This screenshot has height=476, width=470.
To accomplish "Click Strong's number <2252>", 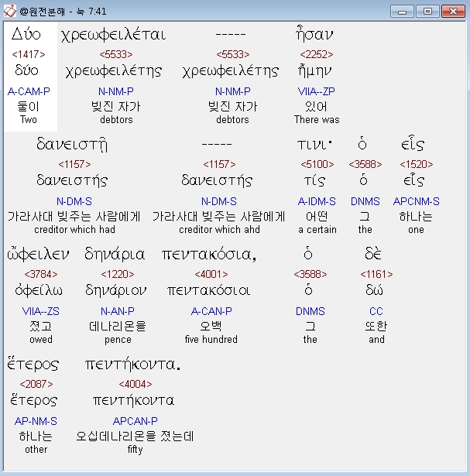I will coord(317,54).
